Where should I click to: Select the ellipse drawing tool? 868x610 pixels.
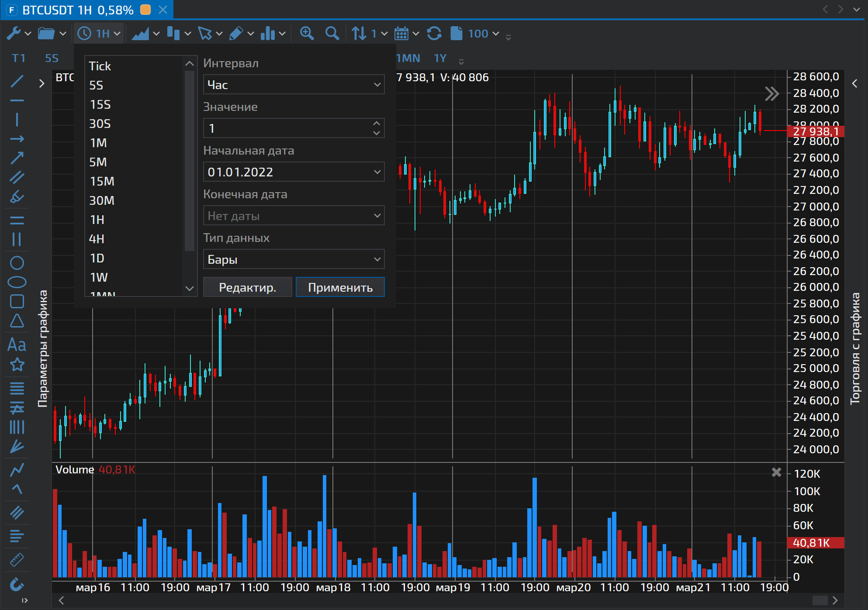[17, 282]
